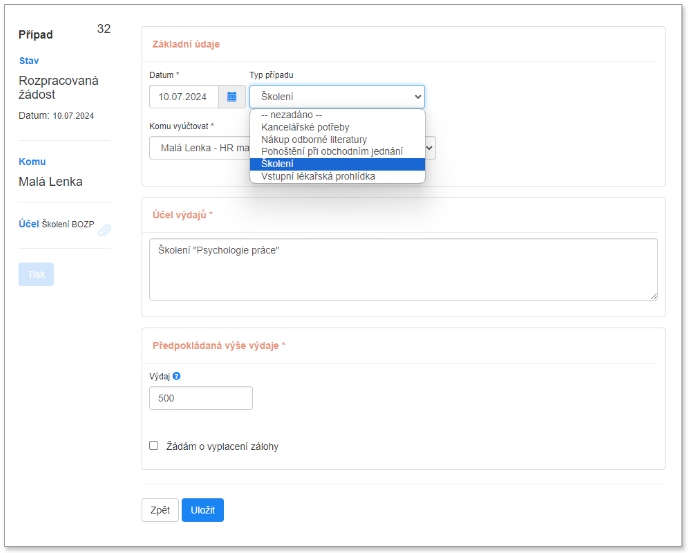This screenshot has height=553, width=688.
Task: Select the '-- nezadáno --' option
Action: click(291, 115)
